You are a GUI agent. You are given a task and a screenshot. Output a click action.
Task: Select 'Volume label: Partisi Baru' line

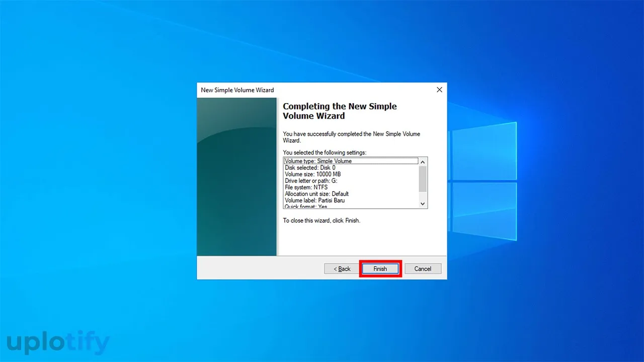[351, 200]
